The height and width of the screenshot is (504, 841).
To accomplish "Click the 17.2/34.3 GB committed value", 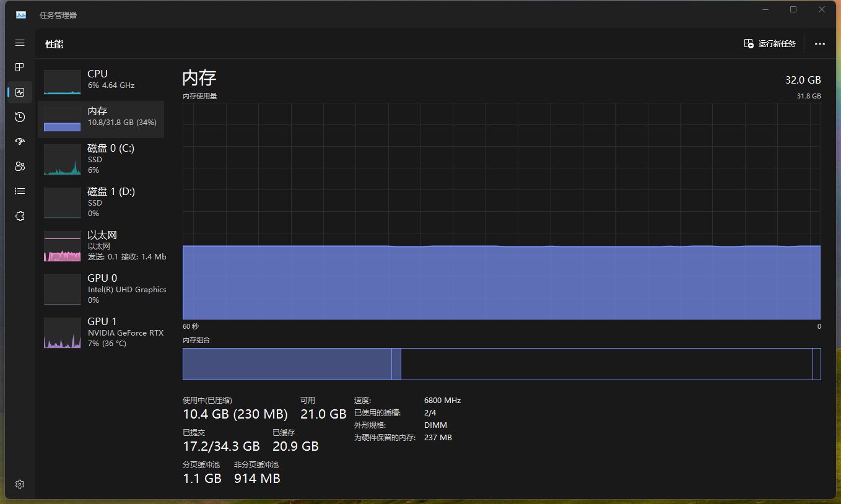I will coord(221,446).
